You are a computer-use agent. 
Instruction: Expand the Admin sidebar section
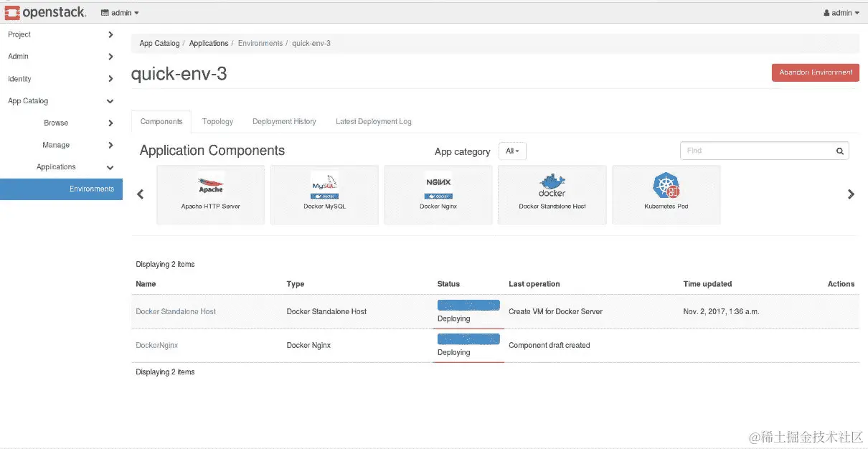click(x=61, y=57)
